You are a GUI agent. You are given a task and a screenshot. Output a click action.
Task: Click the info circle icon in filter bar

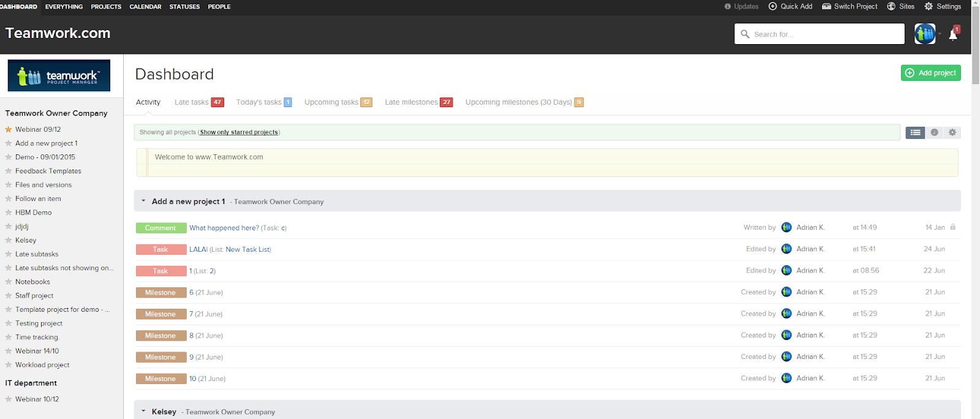(934, 132)
